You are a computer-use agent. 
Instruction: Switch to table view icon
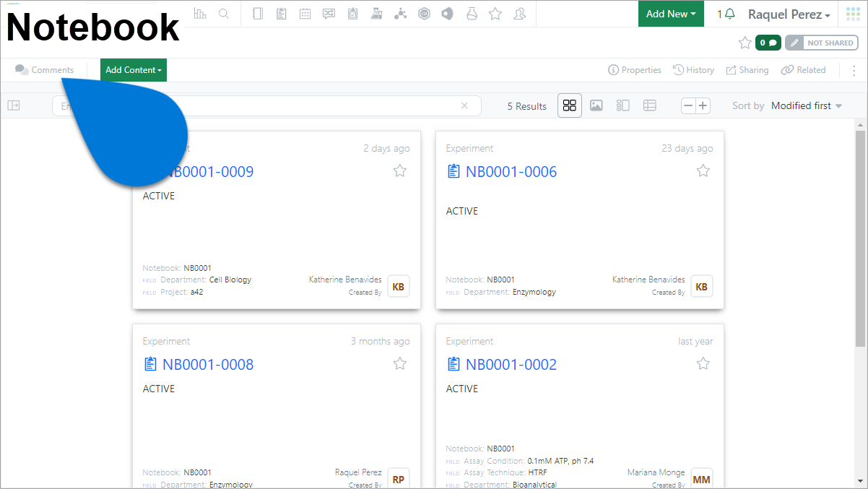[650, 105]
